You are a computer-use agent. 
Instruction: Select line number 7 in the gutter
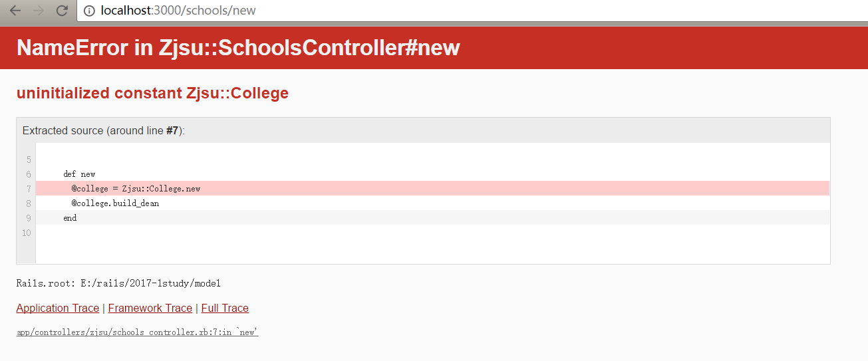coord(28,189)
